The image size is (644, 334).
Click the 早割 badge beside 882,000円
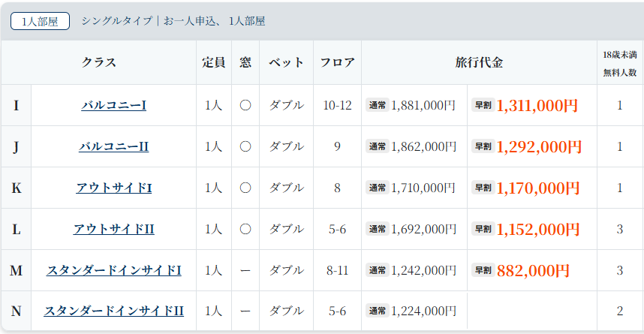pos(482,270)
